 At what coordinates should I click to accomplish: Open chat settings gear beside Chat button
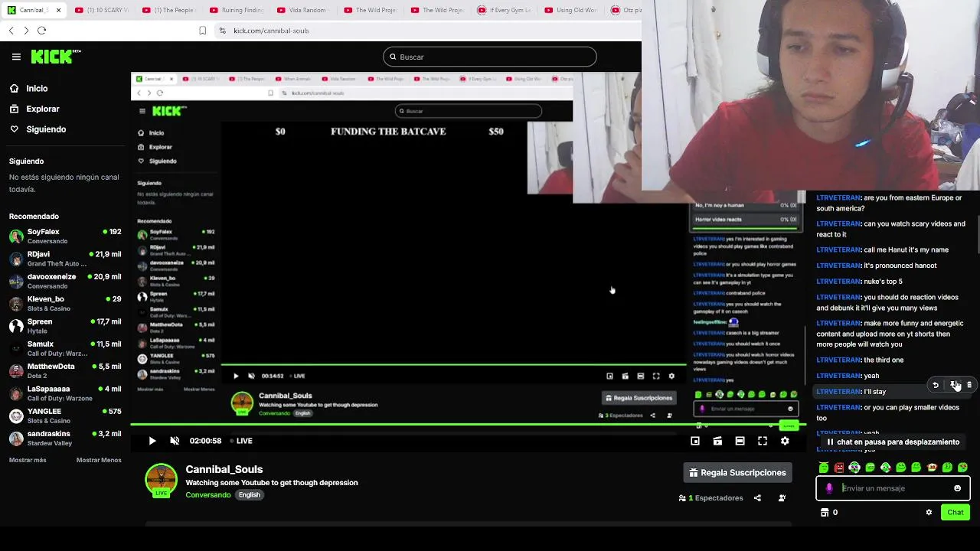[x=929, y=513]
